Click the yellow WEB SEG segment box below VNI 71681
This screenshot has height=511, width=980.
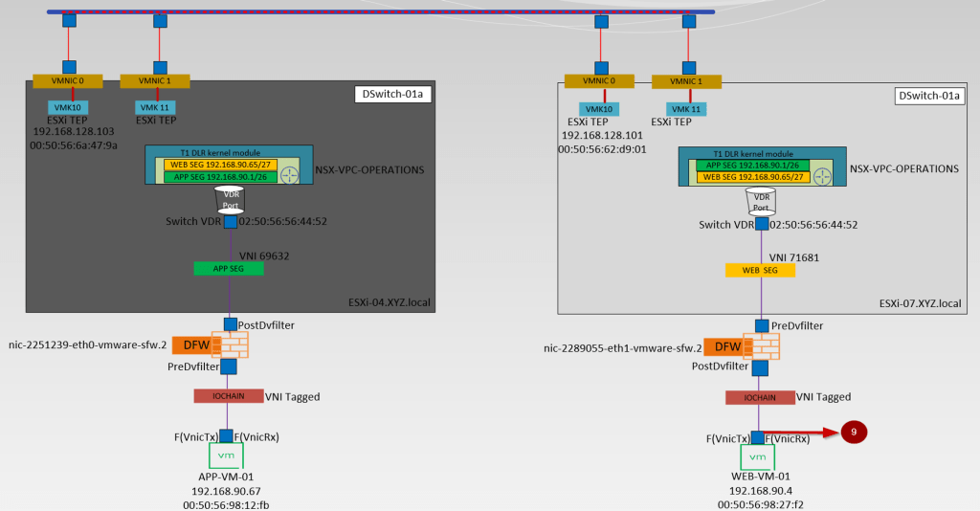[760, 271]
